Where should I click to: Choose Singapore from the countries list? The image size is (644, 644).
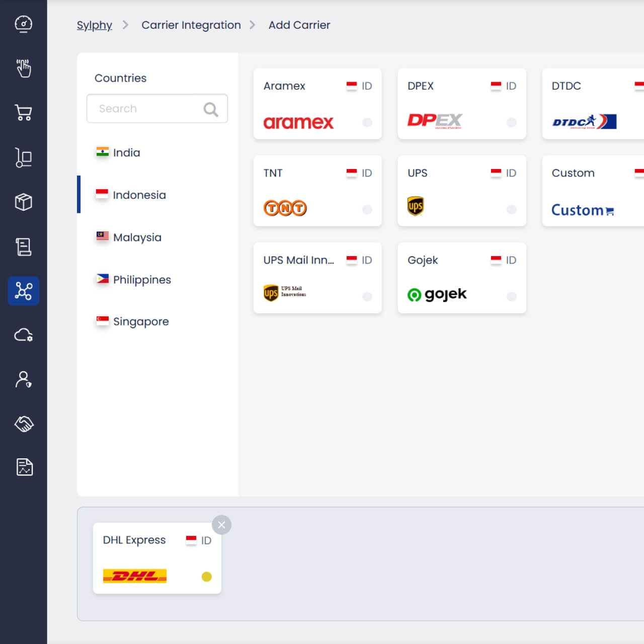click(140, 321)
